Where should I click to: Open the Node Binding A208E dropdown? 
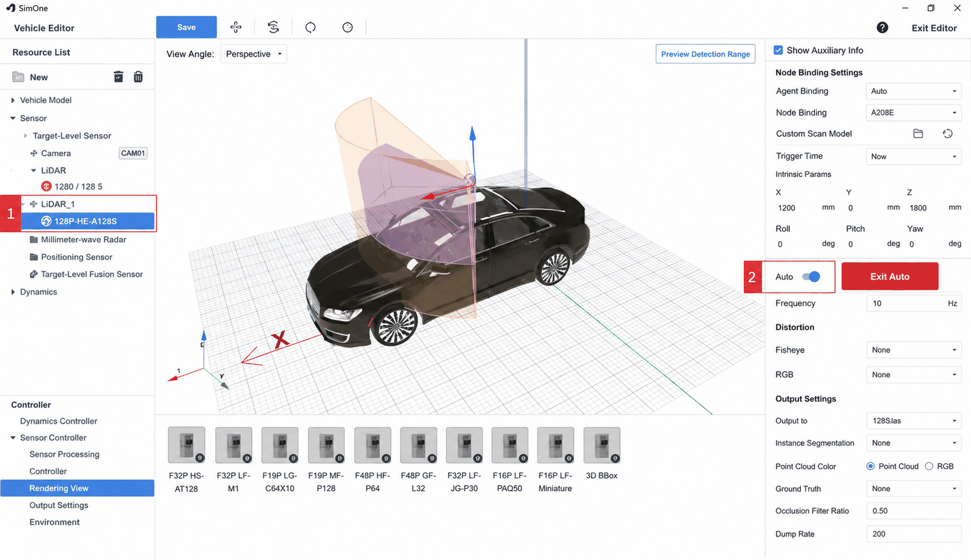[914, 112]
